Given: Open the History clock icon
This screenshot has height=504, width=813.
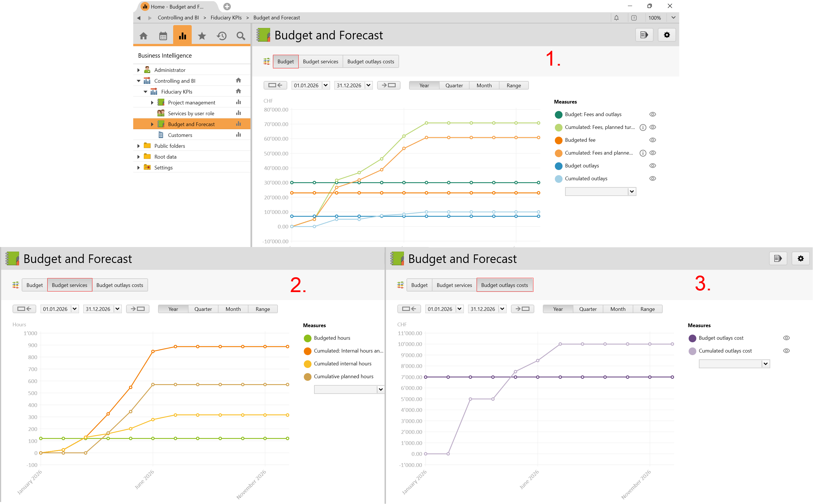Looking at the screenshot, I should click(221, 36).
